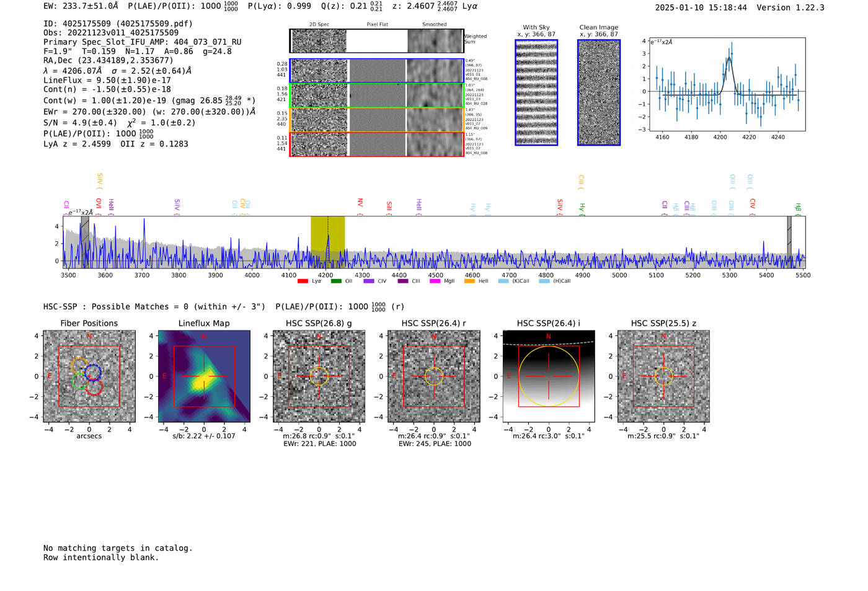Viewport: 868px width, 591px height.
Task: Click the Obs: 20221123v011_4025175509 line
Action: point(111,33)
